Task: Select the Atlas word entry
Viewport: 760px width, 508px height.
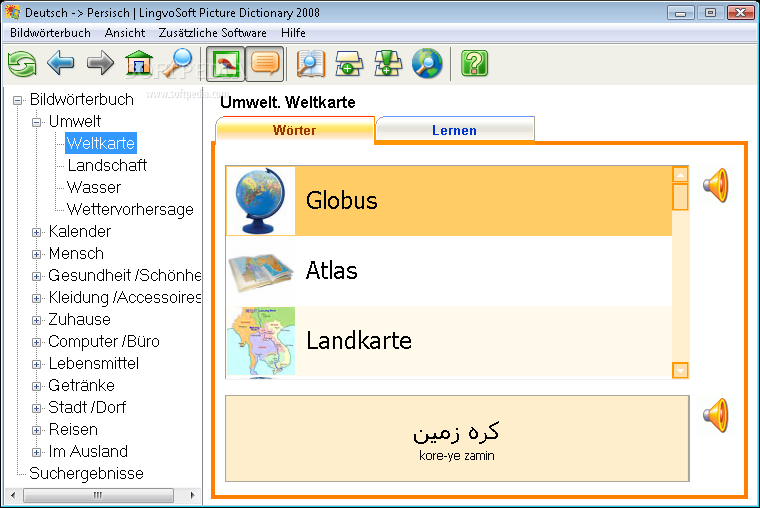Action: 449,271
